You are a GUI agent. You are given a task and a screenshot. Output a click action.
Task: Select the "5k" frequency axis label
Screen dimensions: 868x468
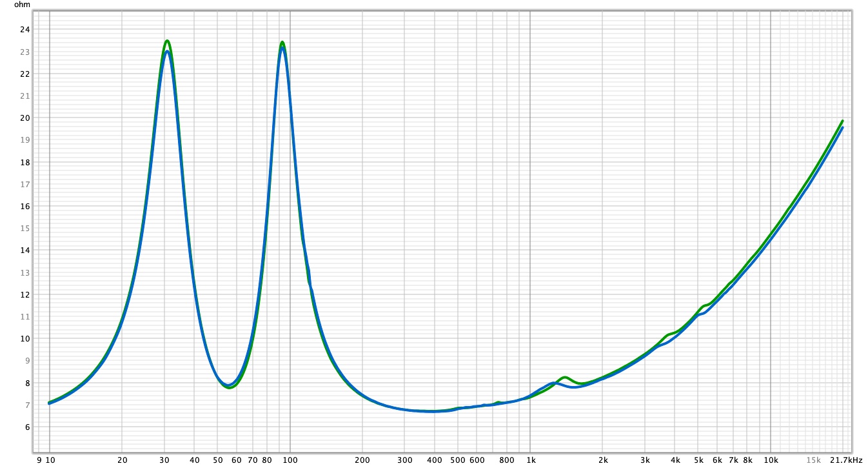[698, 460]
